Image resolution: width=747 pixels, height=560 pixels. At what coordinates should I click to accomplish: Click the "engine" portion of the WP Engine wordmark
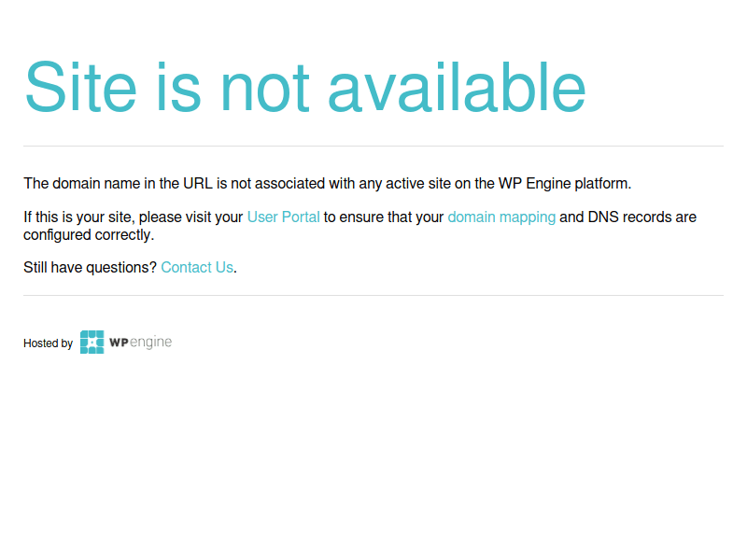tap(151, 342)
